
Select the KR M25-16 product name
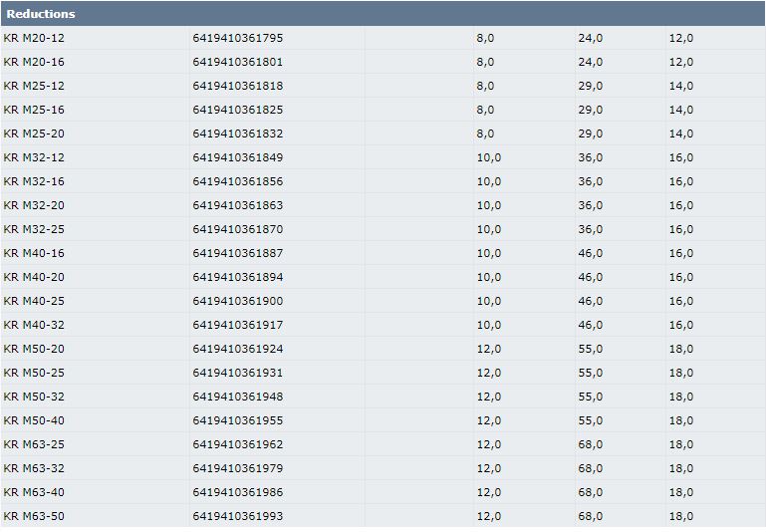(34, 110)
